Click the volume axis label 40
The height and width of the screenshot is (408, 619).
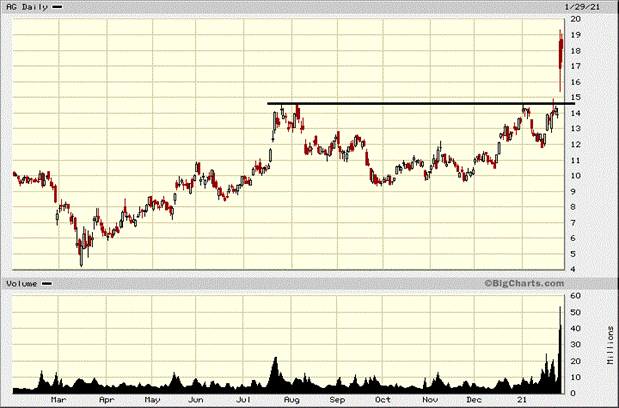576,328
